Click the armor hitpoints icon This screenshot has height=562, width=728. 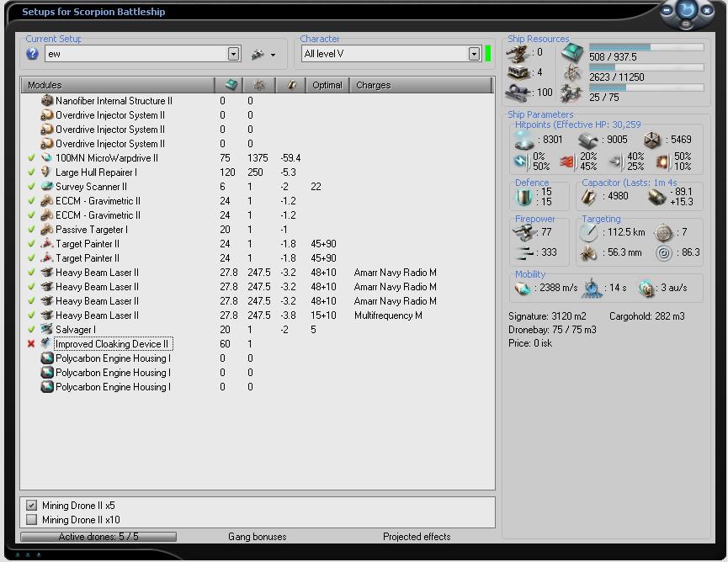588,140
